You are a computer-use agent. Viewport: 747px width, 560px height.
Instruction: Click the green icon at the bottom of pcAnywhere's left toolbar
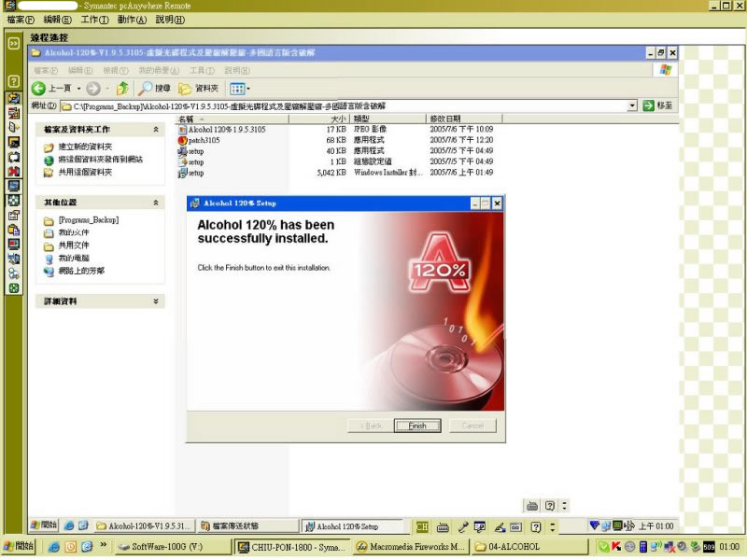coord(14,288)
